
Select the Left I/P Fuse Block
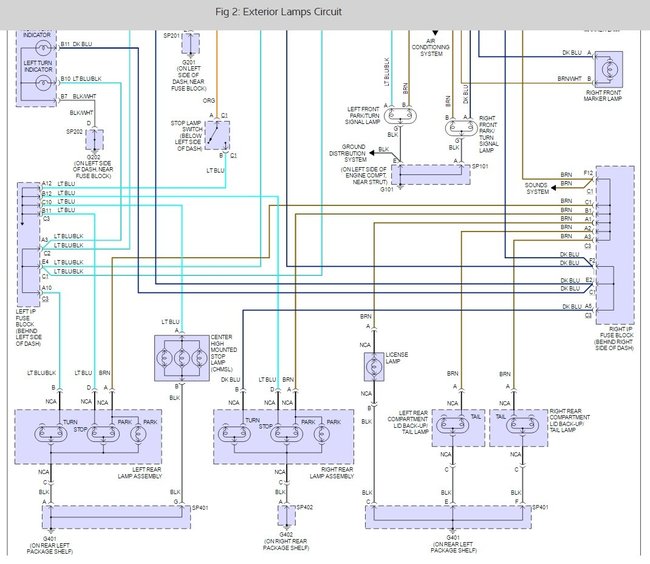point(29,244)
